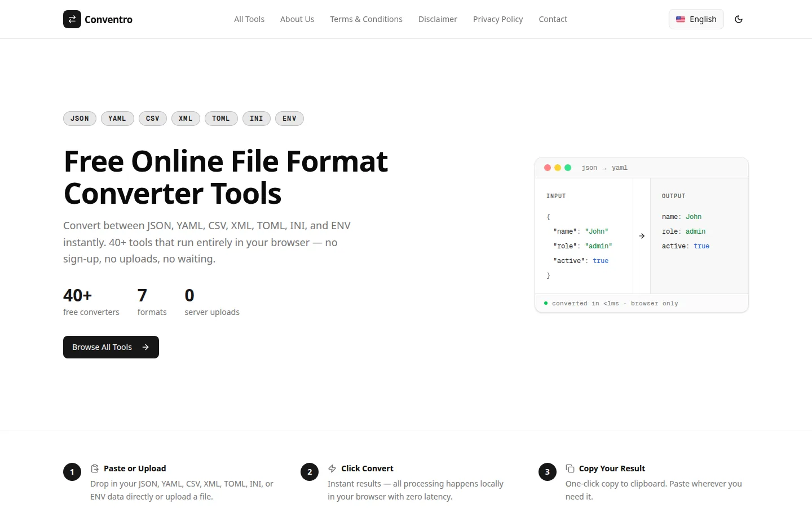Click "role: admin" output line
Screen dimensions: 812x508
pyautogui.click(x=683, y=231)
